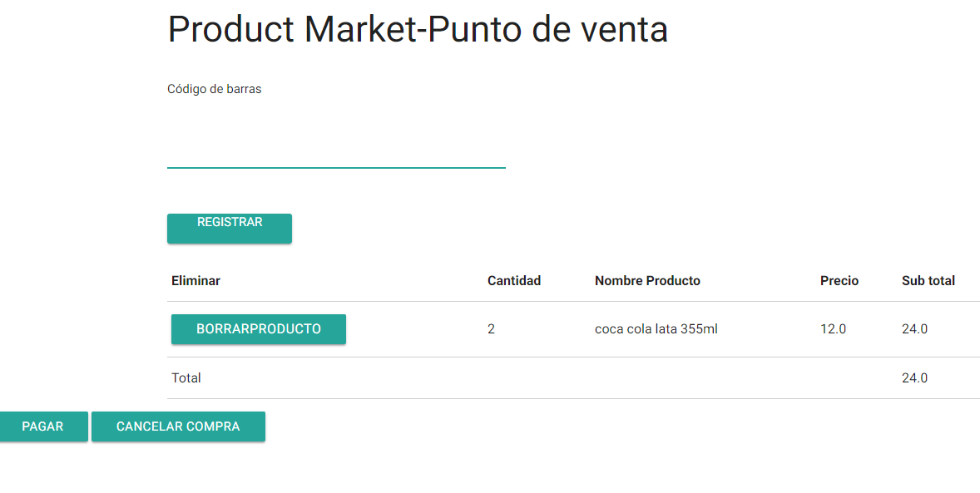Click the Sub total column header
The width and height of the screenshot is (980, 493).
(928, 281)
